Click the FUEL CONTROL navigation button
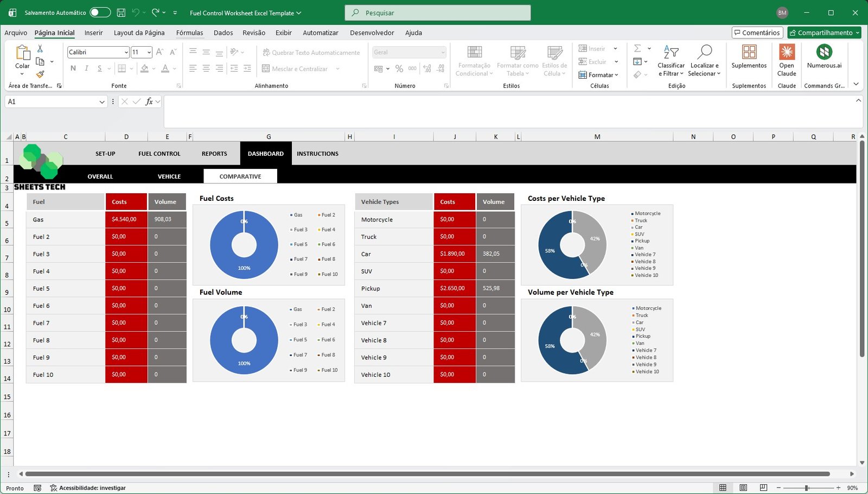This screenshot has width=868, height=494. (x=159, y=154)
